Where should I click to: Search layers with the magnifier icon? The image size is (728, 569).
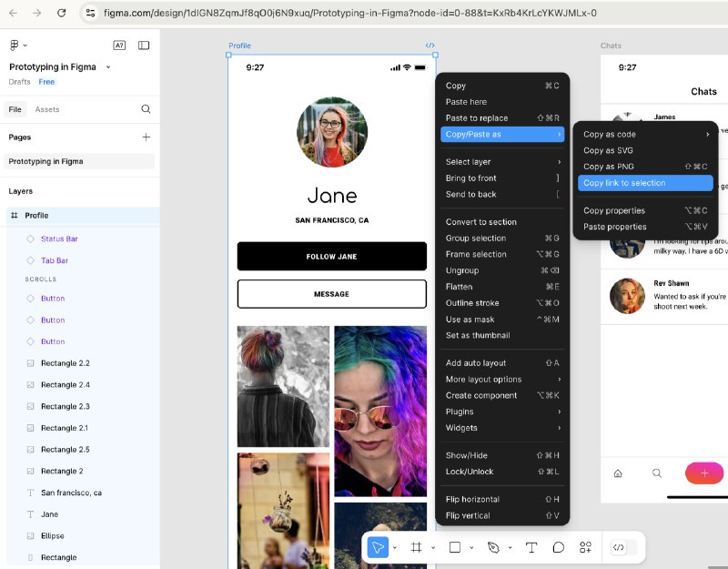point(146,109)
